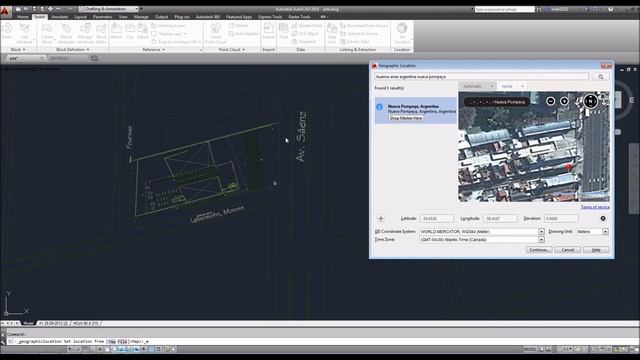The height and width of the screenshot is (360, 640).
Task: Switch to the Manage ribbon tab
Action: 141,17
